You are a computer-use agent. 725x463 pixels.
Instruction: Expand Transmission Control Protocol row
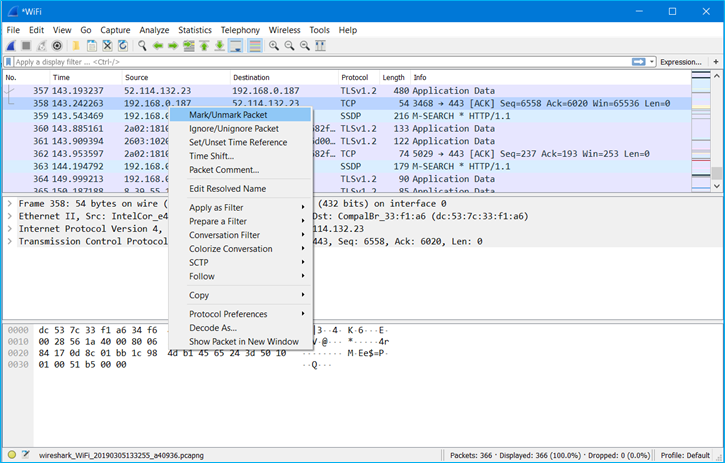click(x=9, y=241)
